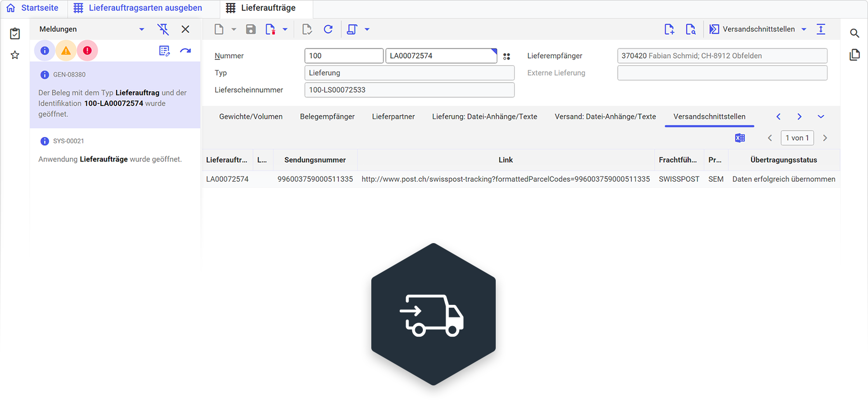Open the search magnifier icon
This screenshot has width=868, height=410.
point(854,33)
